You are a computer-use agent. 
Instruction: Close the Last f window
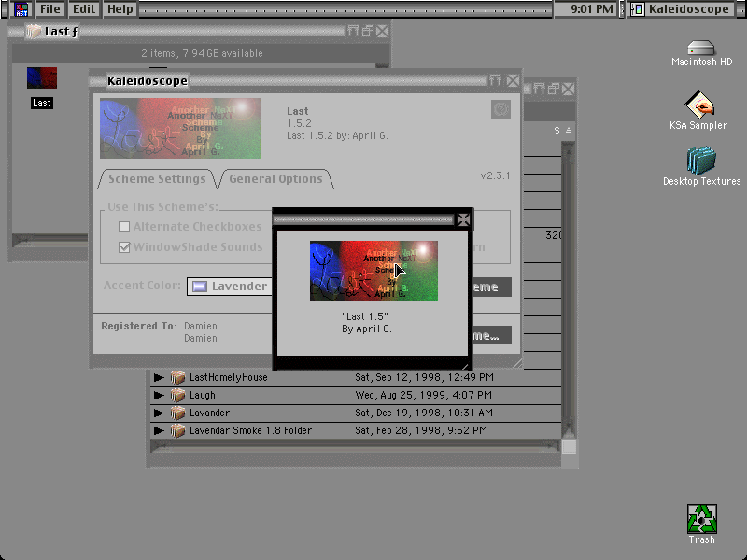383,32
